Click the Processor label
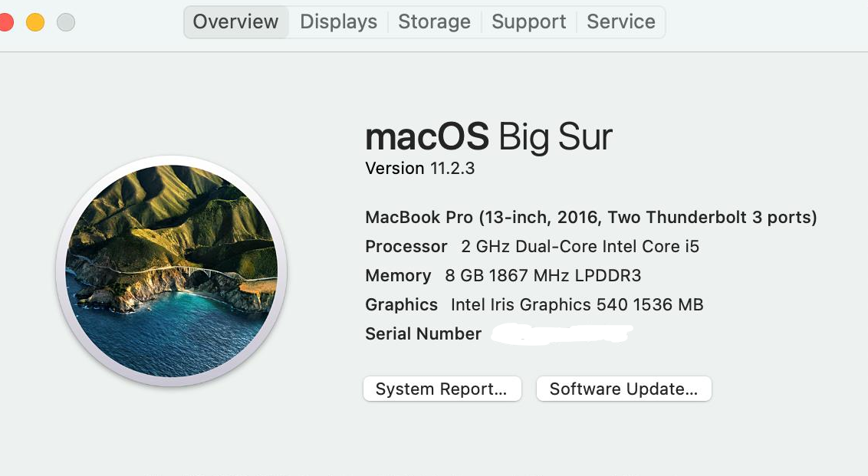This screenshot has width=868, height=476. (x=406, y=247)
